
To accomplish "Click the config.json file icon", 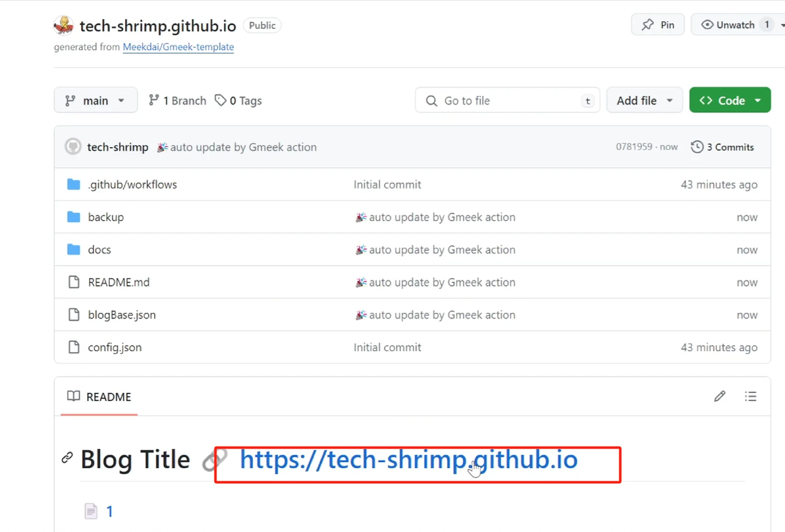I will [x=74, y=348].
